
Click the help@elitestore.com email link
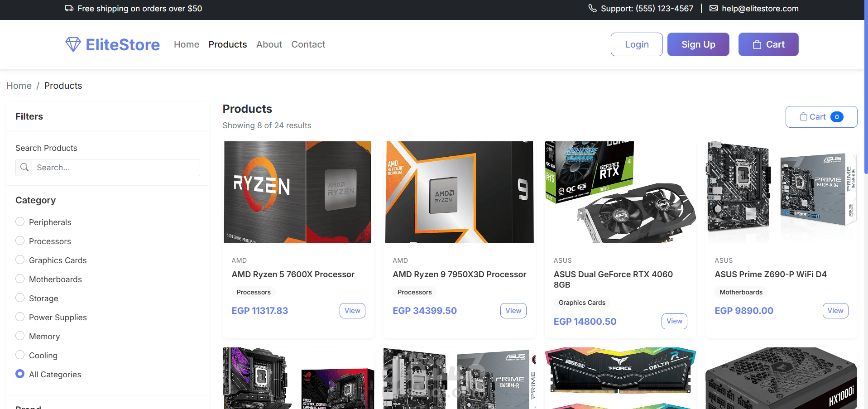click(760, 9)
